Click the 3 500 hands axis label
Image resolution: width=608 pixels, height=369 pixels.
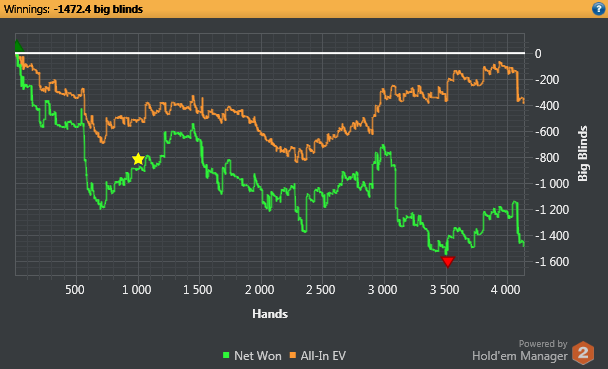(444, 290)
